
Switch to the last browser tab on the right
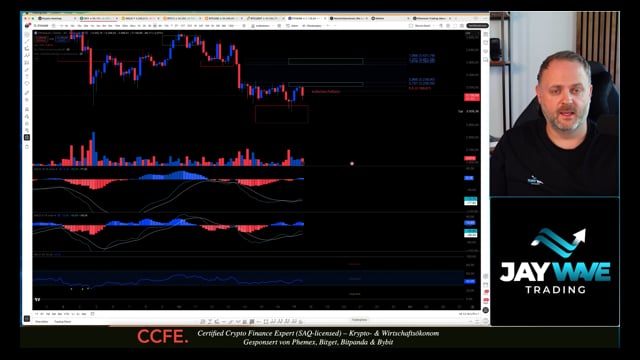432,18
